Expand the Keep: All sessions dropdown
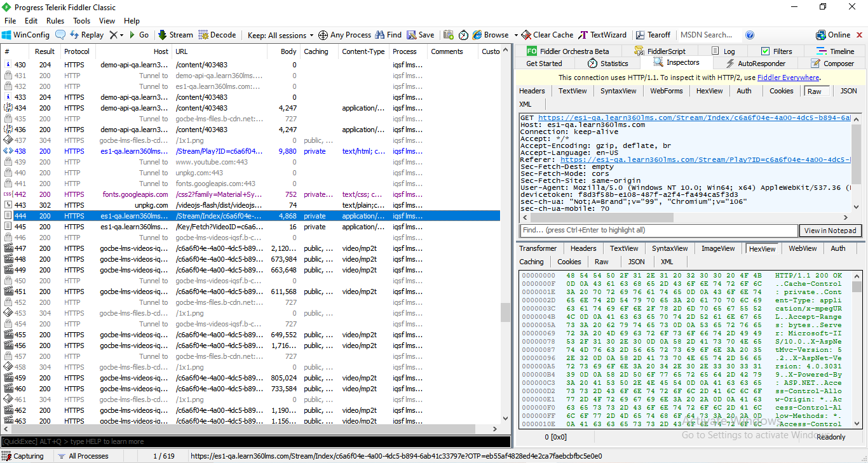The height and width of the screenshot is (463, 868). [280, 35]
